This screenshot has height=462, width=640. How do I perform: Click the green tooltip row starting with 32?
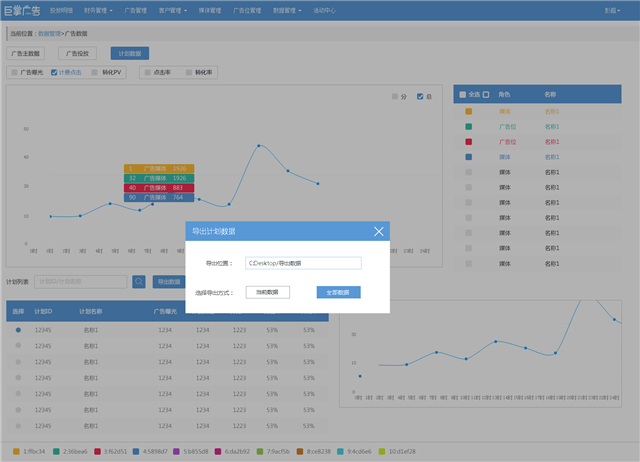pyautogui.click(x=159, y=178)
